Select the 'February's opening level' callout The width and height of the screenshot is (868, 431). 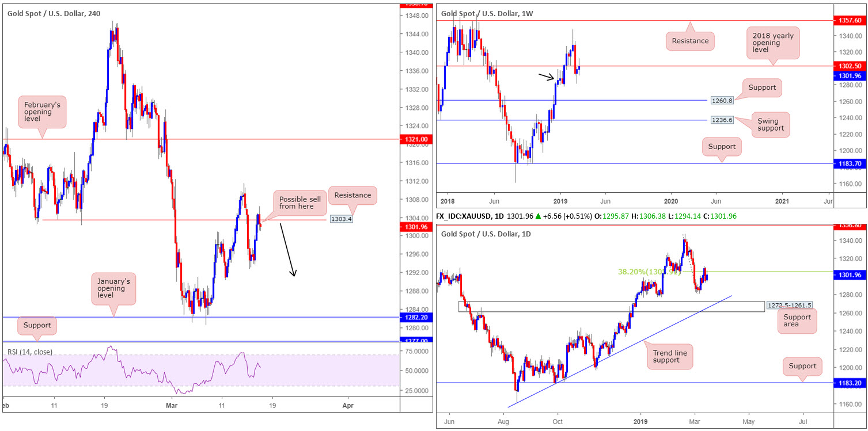click(42, 112)
